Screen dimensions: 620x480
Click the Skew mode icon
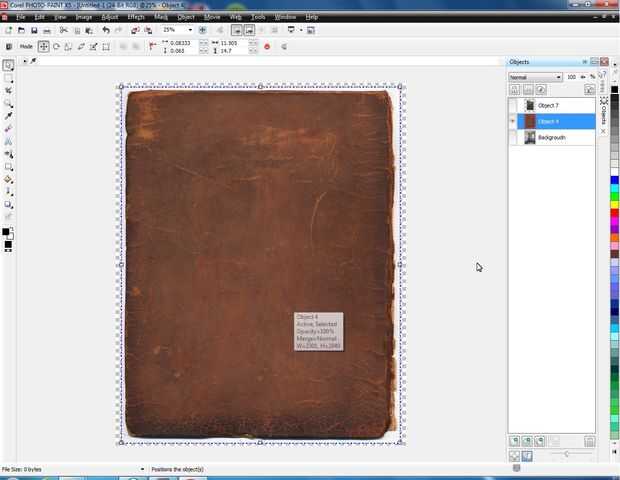tap(81, 47)
